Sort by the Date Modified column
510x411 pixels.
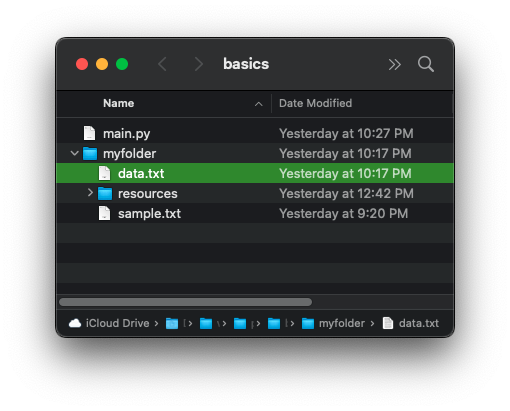[315, 103]
